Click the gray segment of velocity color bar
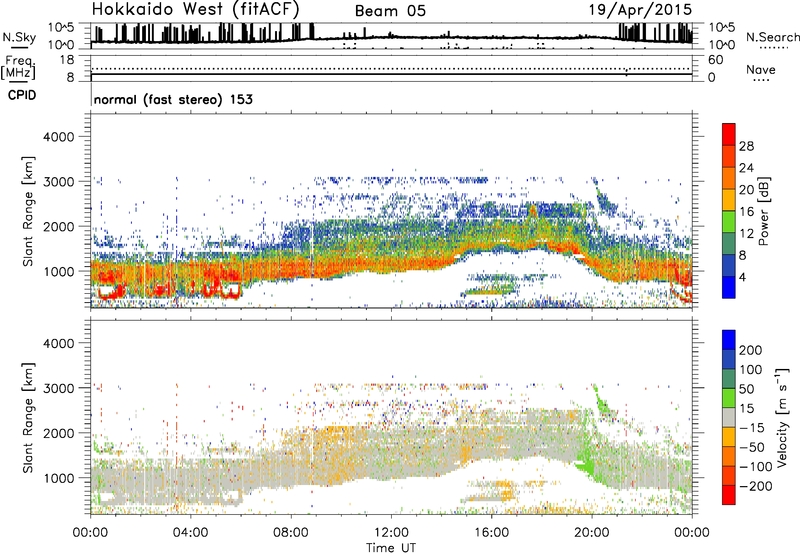 [729, 418]
